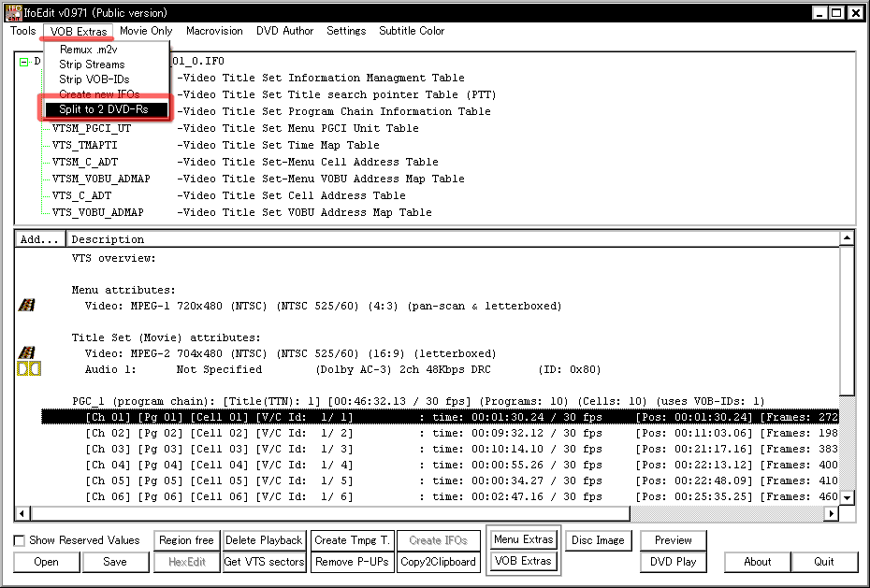The image size is (870, 588).
Task: Select the Ch 03 Cell 03 row
Action: [440, 449]
